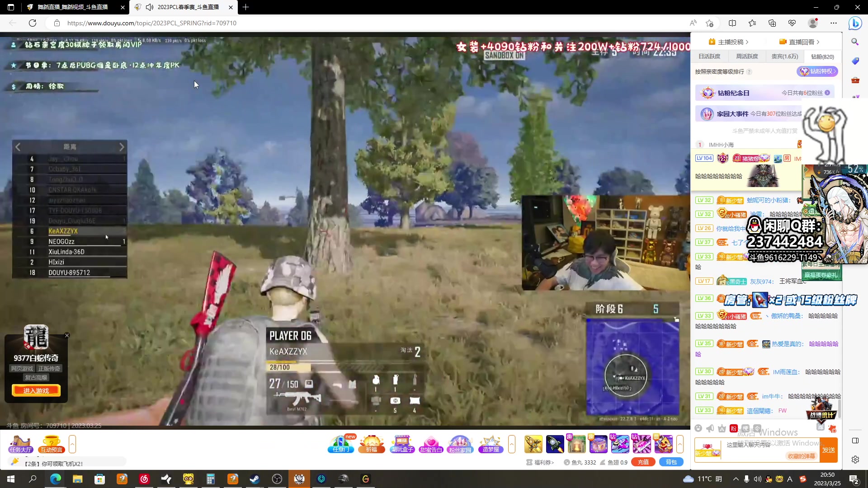Select the blue spaceship gift icon
The width and height of the screenshot is (868, 488).
point(555,444)
